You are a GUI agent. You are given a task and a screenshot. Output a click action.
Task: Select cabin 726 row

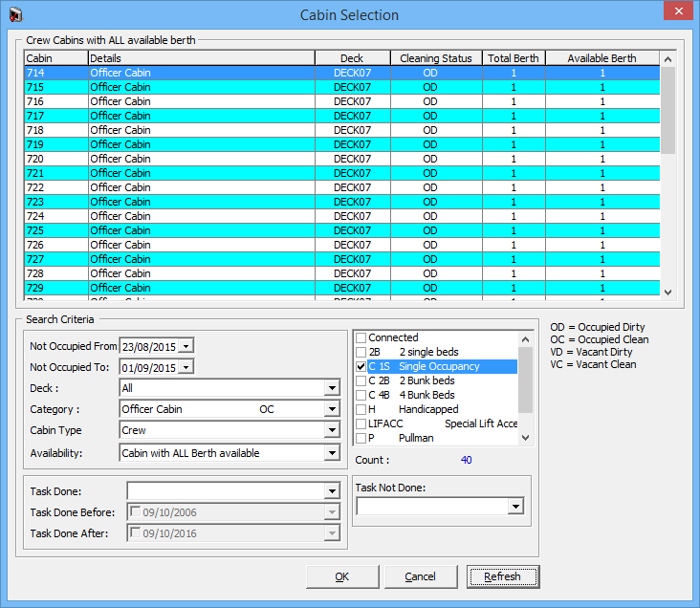[342, 245]
